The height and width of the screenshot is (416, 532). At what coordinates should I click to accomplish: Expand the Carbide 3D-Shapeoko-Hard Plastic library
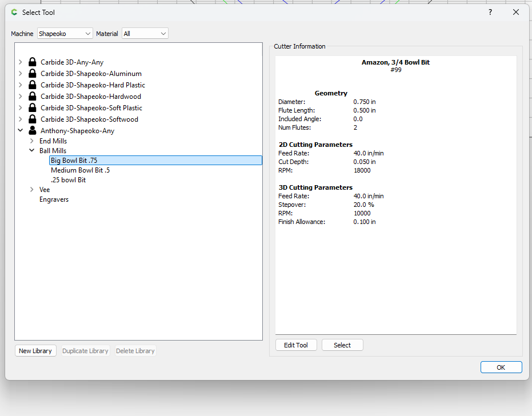(21, 85)
